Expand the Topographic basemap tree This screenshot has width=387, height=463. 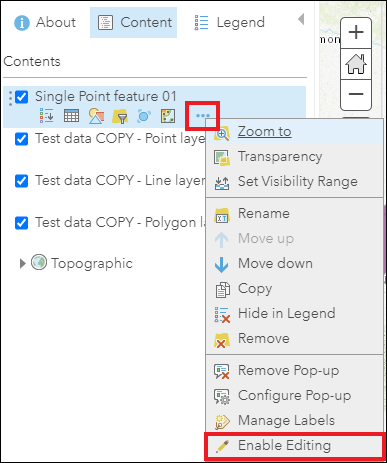(22, 263)
